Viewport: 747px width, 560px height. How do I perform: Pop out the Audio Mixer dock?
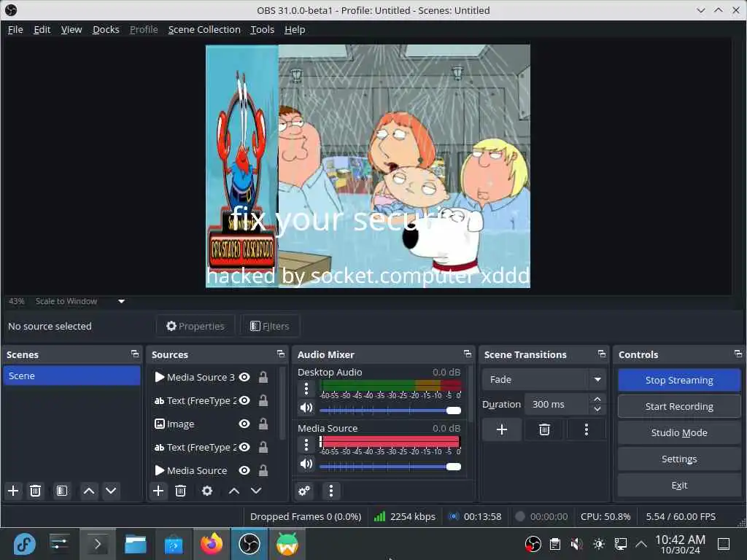468,354
